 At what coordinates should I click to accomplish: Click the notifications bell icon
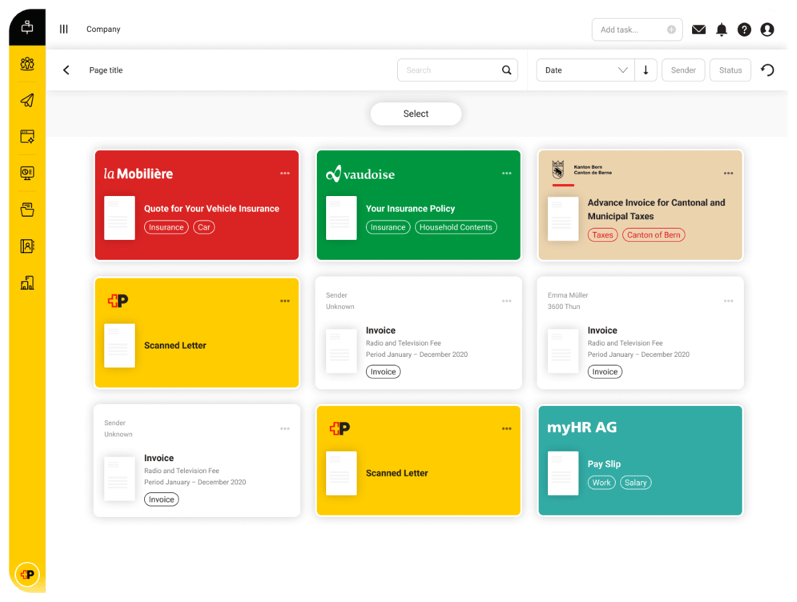pyautogui.click(x=721, y=30)
